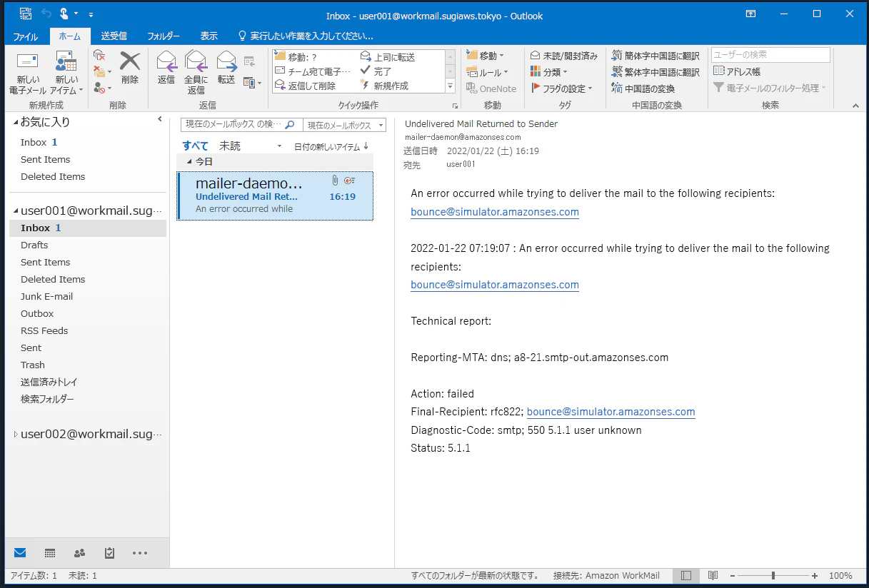869x588 pixels.
Task: Click the mailbox search field
Action: (241, 125)
